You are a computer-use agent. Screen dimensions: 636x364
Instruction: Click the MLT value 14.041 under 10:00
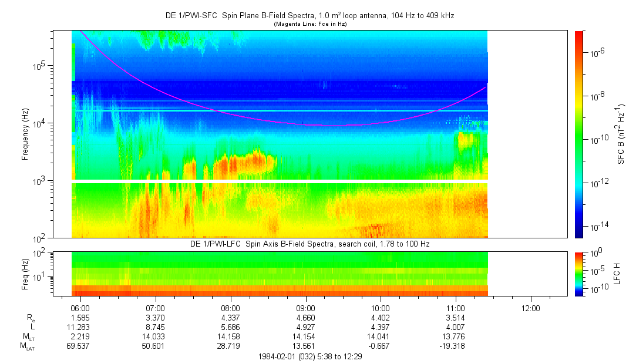(x=381, y=336)
